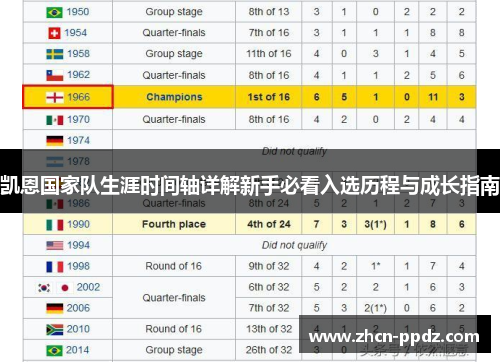500x362 pixels.
Task: Click the England flag beside 1966
Action: 55,97
